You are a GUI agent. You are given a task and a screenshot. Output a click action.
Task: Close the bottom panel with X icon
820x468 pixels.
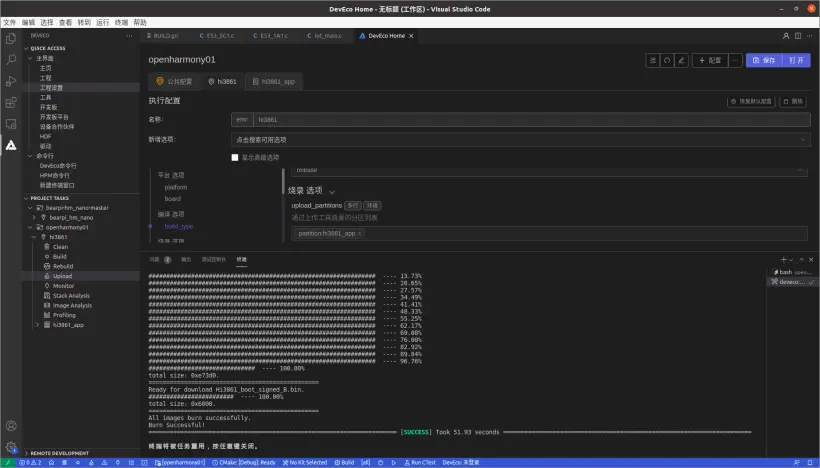(x=811, y=259)
